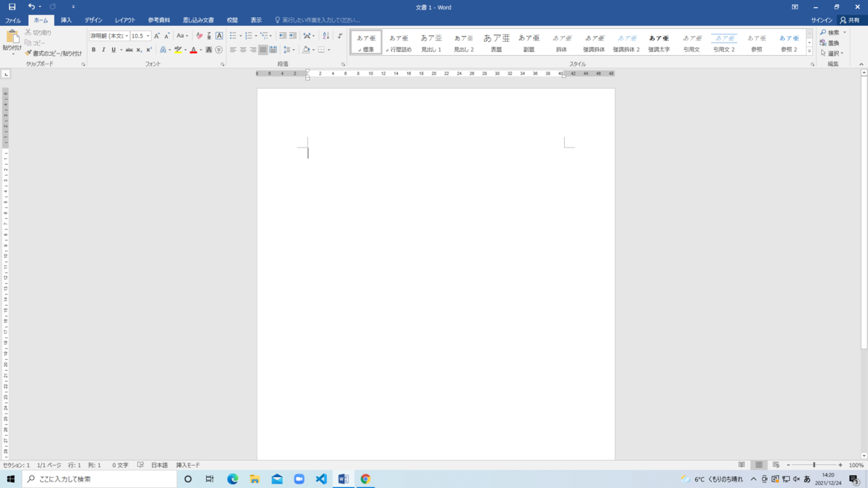The height and width of the screenshot is (488, 868).
Task: Select the strikethrough icon
Action: (x=130, y=50)
